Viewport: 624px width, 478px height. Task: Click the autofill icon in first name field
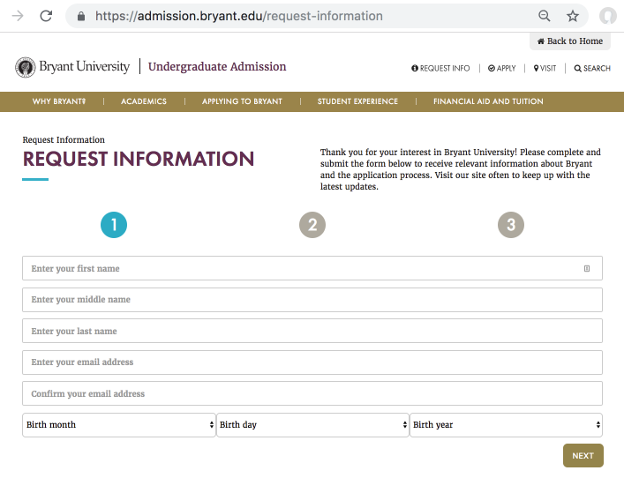point(587,269)
